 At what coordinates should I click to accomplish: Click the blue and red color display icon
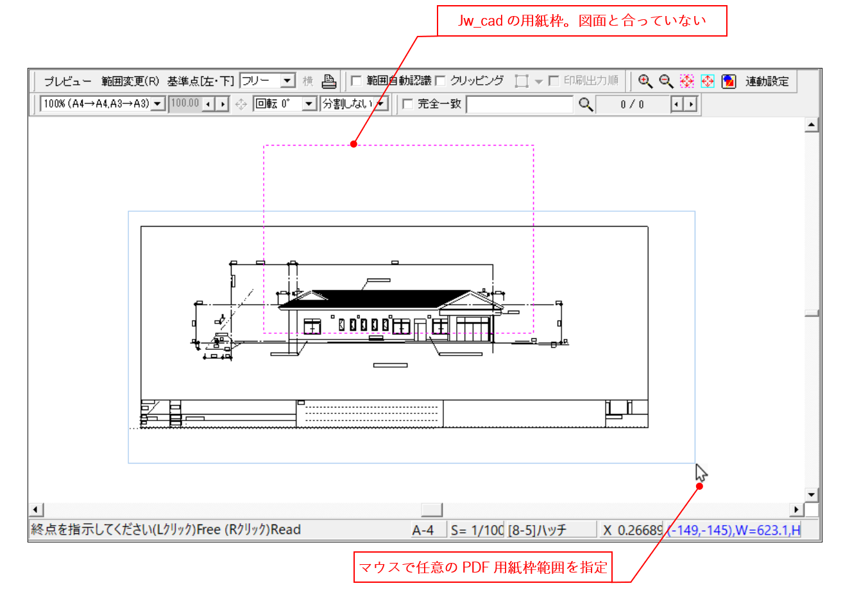728,81
